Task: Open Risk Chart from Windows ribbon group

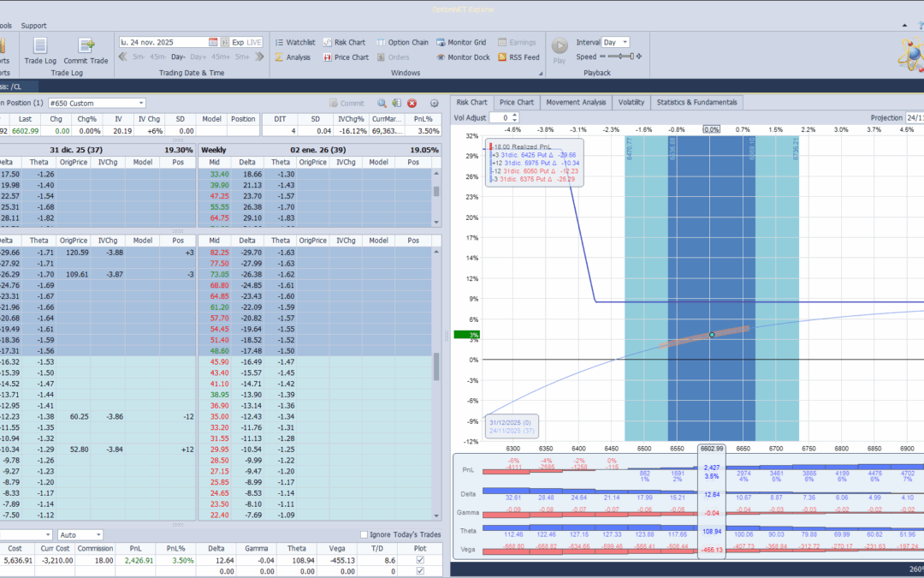Action: [x=344, y=43]
